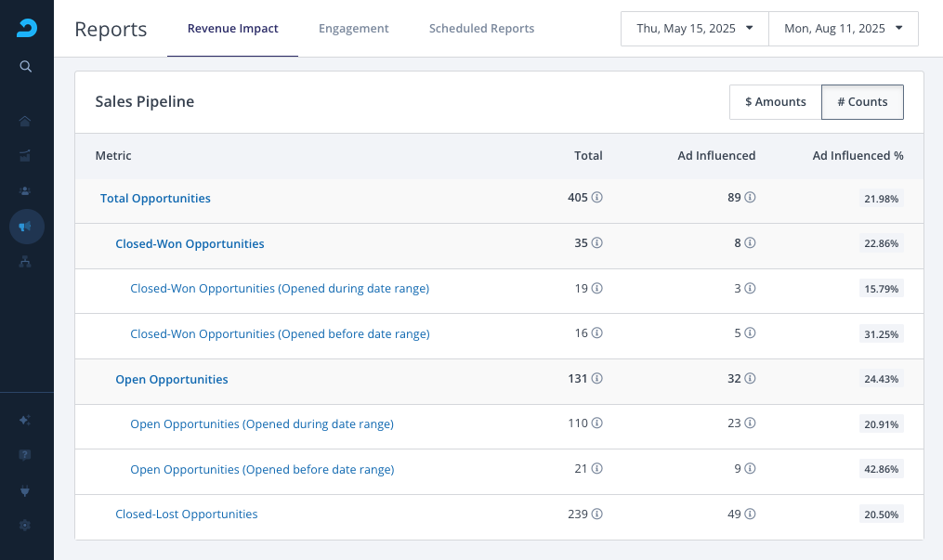Select the Revenue Impact tab
This screenshot has width=943, height=560.
[x=232, y=29]
